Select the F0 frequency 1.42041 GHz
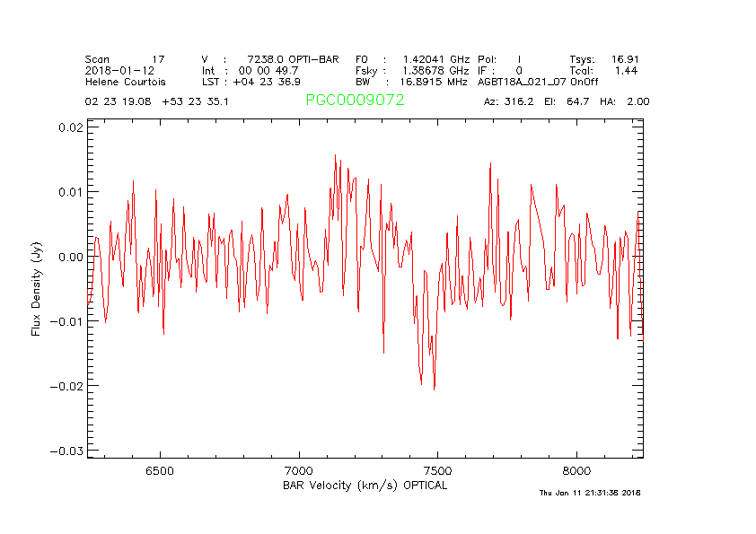Screen dimensions: 756x534 click(436, 58)
